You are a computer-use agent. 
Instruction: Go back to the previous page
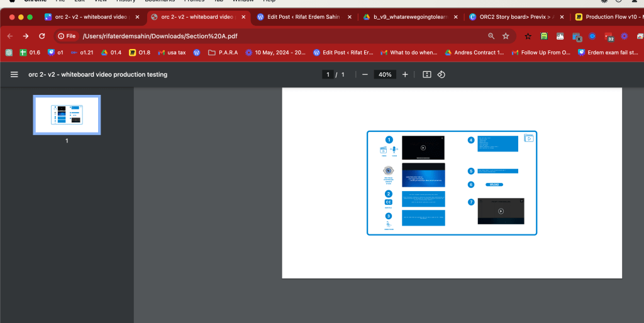(10, 36)
